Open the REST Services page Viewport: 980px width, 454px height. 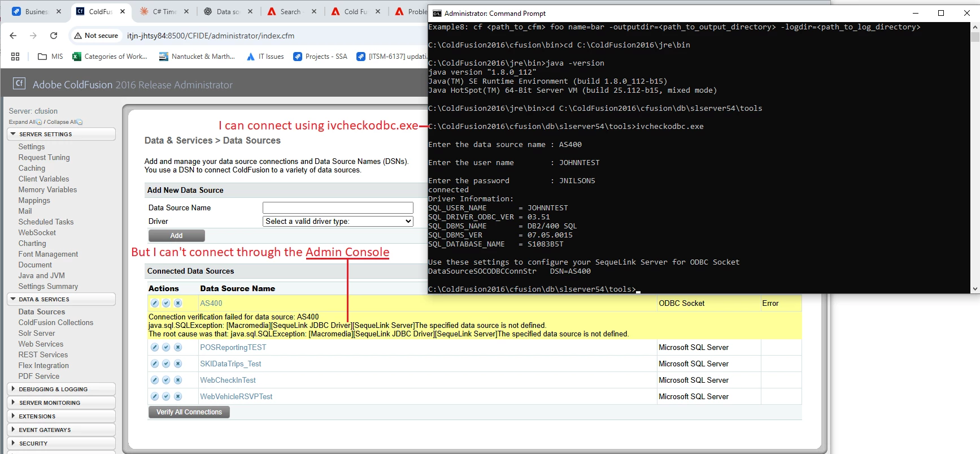click(43, 355)
